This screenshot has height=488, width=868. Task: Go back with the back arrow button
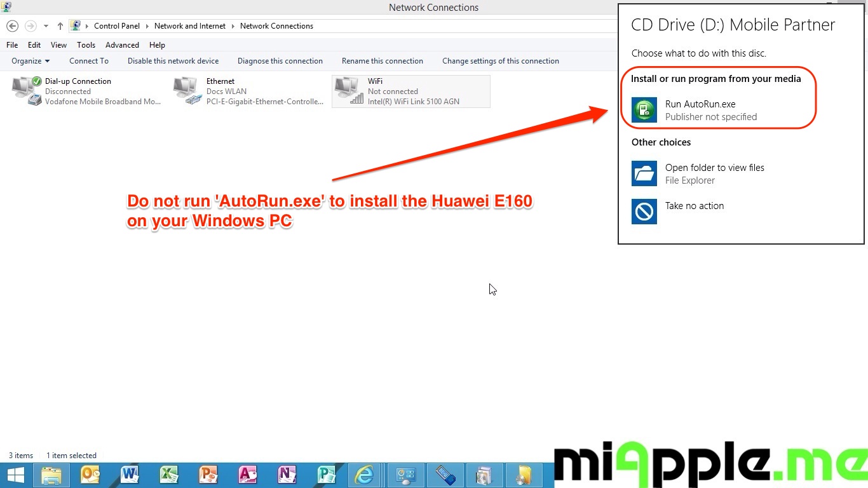[12, 26]
